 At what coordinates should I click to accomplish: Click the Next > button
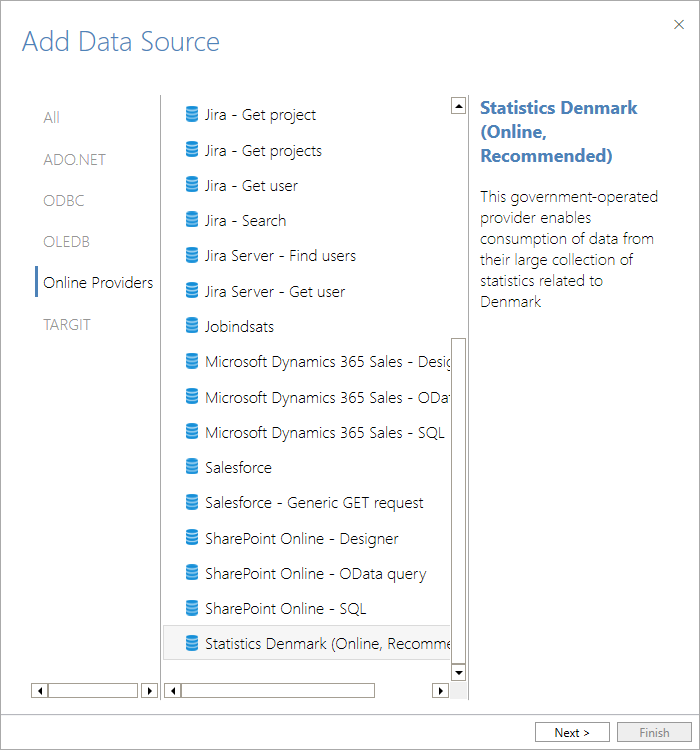[572, 732]
